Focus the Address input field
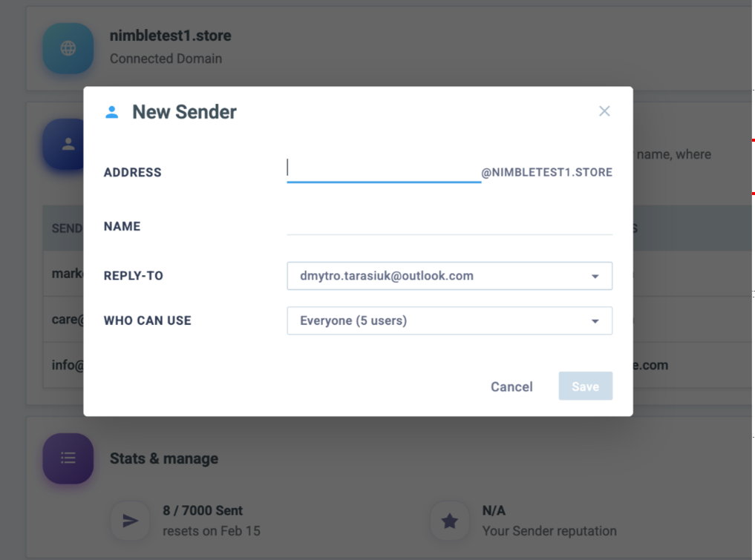 pos(383,171)
